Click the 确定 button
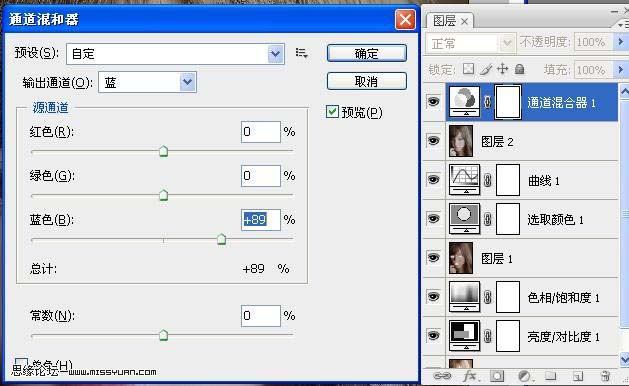The image size is (629, 386). tap(367, 53)
